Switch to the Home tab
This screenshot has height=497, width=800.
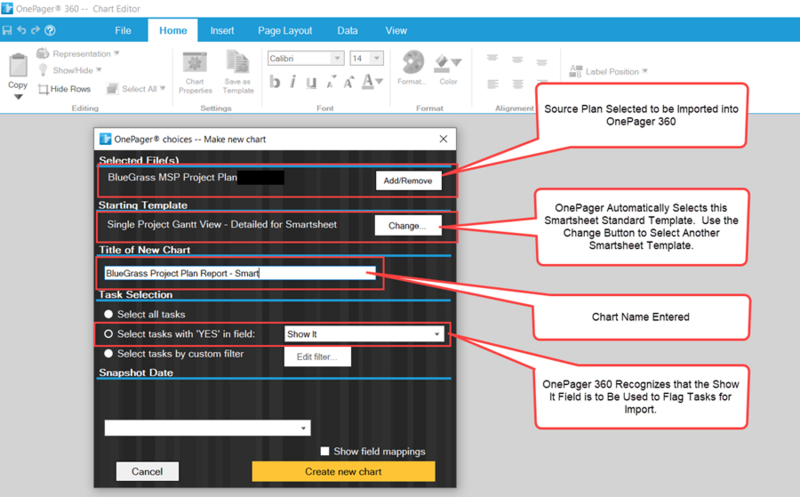coord(173,31)
